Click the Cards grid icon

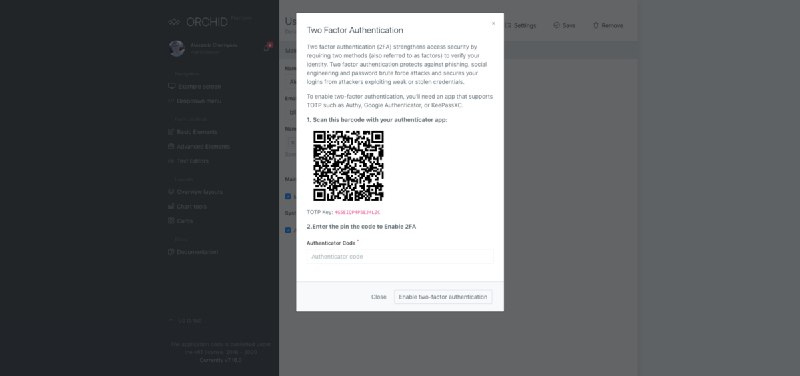tap(171, 221)
